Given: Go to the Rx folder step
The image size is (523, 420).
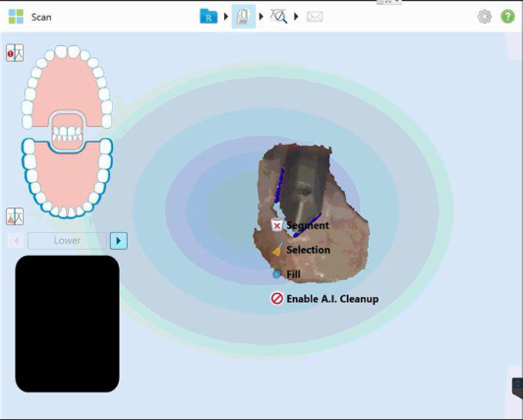Looking at the screenshot, I should (x=208, y=17).
